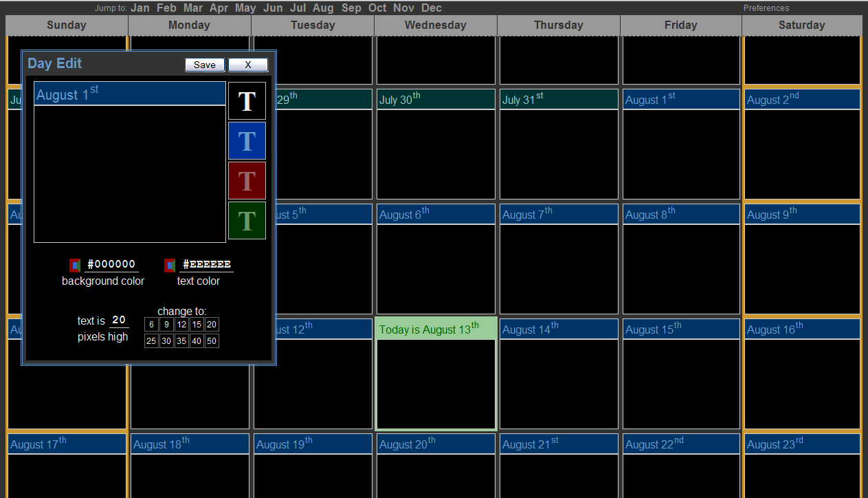Close Day Edit with the X button

tap(247, 65)
